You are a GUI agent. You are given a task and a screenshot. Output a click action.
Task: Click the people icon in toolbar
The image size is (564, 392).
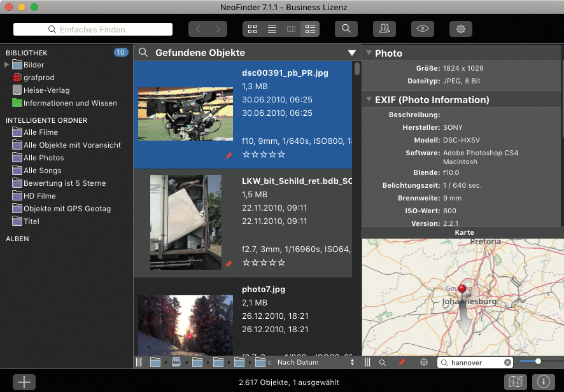[x=384, y=29]
